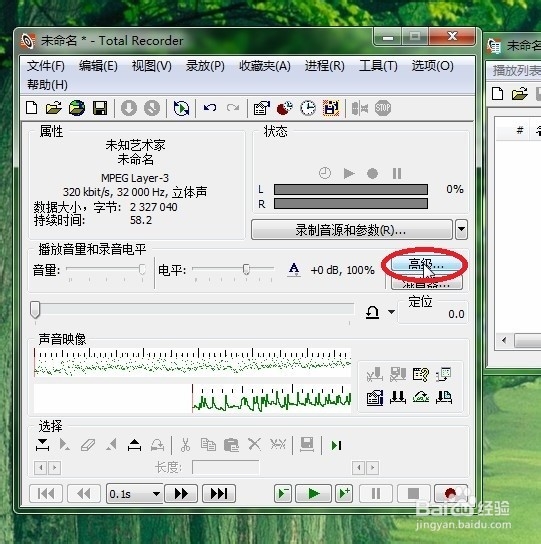Open the 帮助(H) menu

click(x=47, y=84)
